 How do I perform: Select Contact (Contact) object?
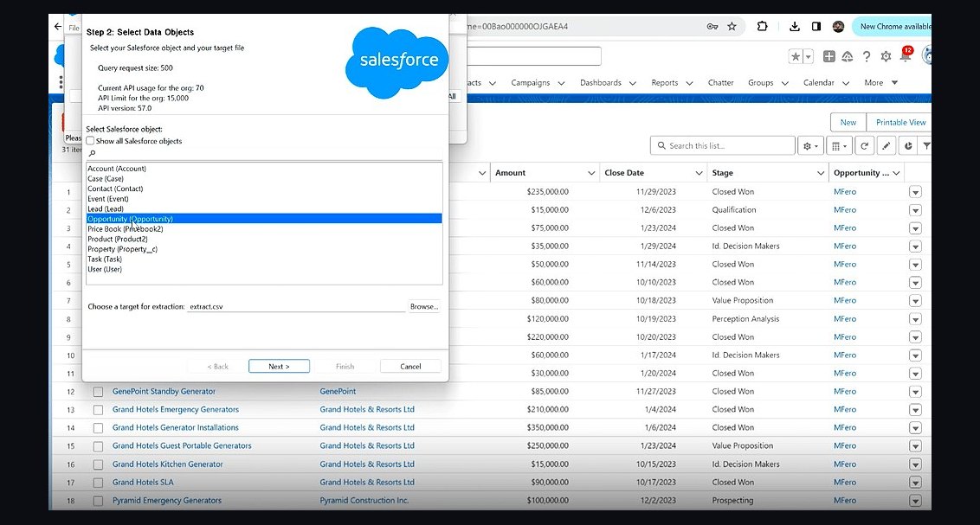click(115, 189)
